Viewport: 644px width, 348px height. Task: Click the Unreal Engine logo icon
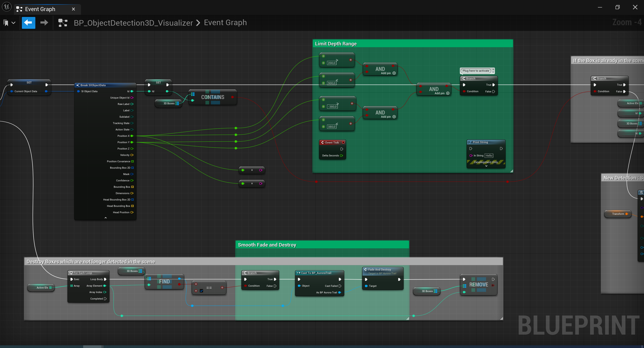[7, 7]
